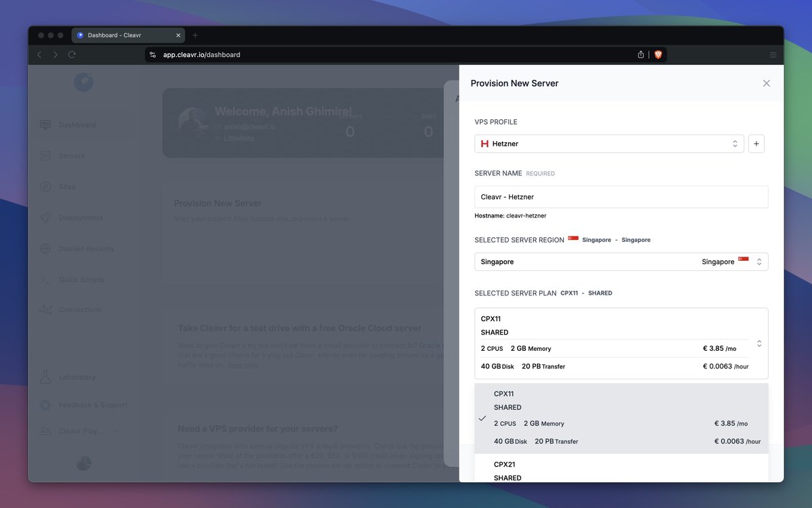
Task: Click the LittleBets text in the welcome card
Action: tap(239, 138)
